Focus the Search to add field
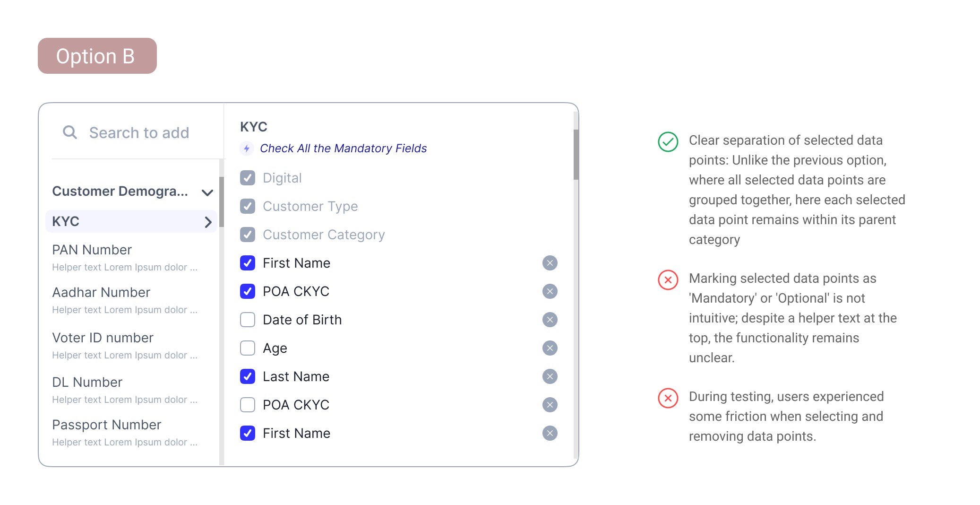 tap(137, 132)
